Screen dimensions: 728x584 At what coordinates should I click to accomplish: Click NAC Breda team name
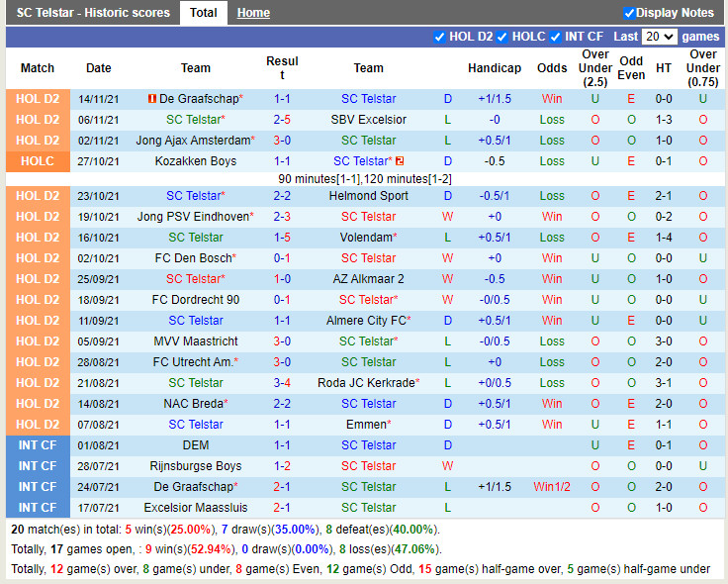pyautogui.click(x=193, y=404)
